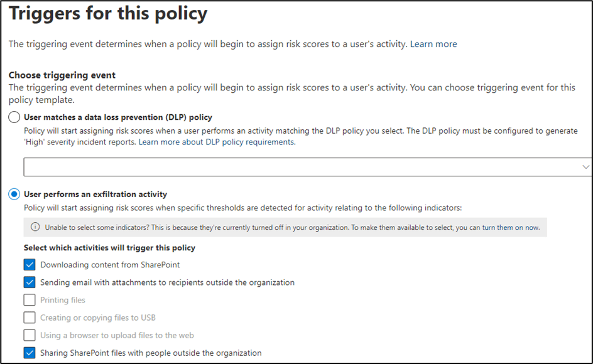Click the 'User performs an exfiltration activity' label text
This screenshot has height=364, width=593.
click(x=95, y=195)
